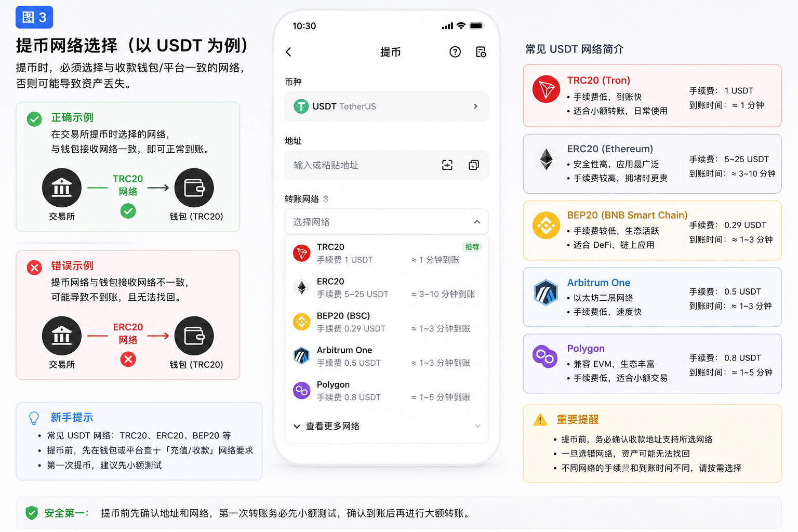Choose ERC20 network option

click(x=387, y=287)
